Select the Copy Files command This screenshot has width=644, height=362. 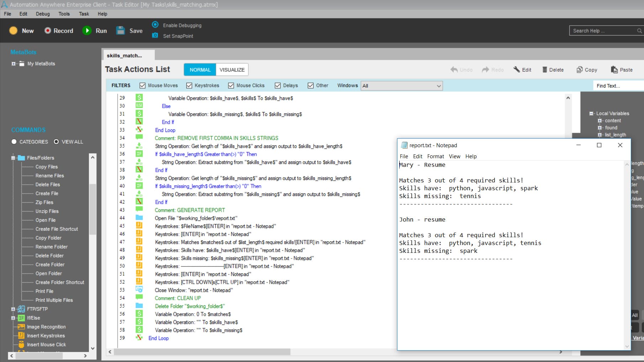coord(47,167)
